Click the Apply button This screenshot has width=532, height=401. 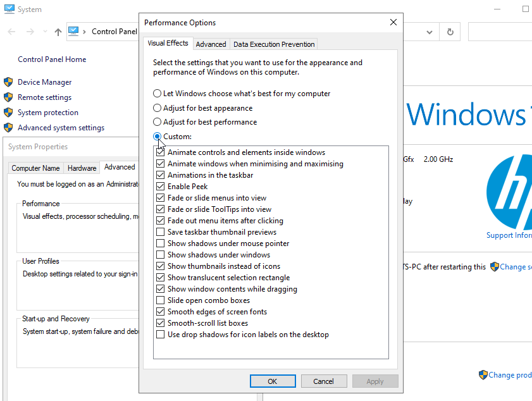pyautogui.click(x=375, y=381)
